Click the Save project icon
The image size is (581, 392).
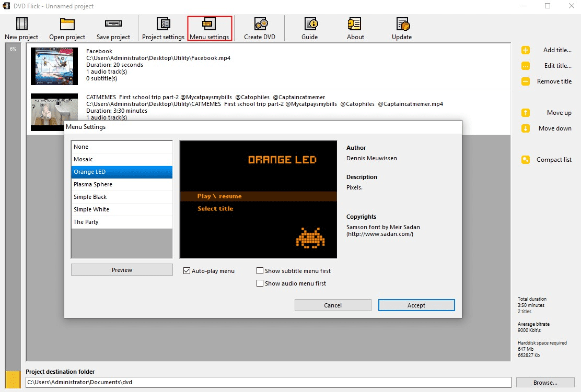[x=113, y=25]
